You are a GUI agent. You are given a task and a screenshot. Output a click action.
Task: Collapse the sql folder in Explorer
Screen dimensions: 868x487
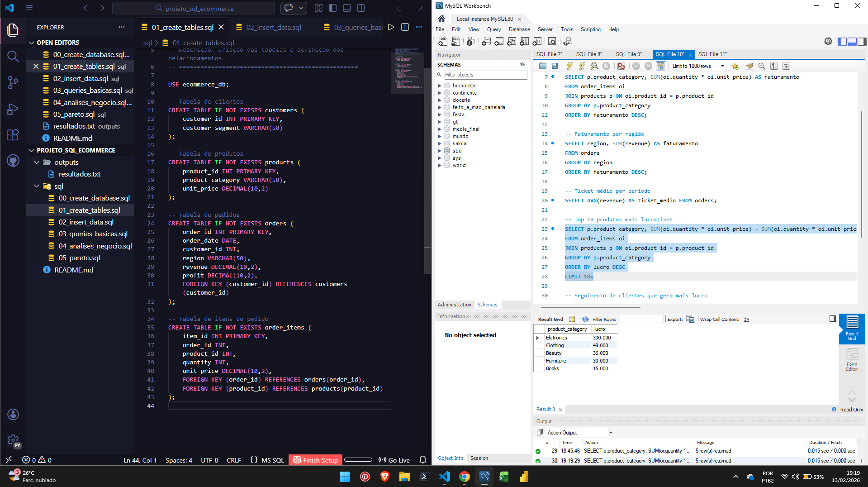[37, 186]
